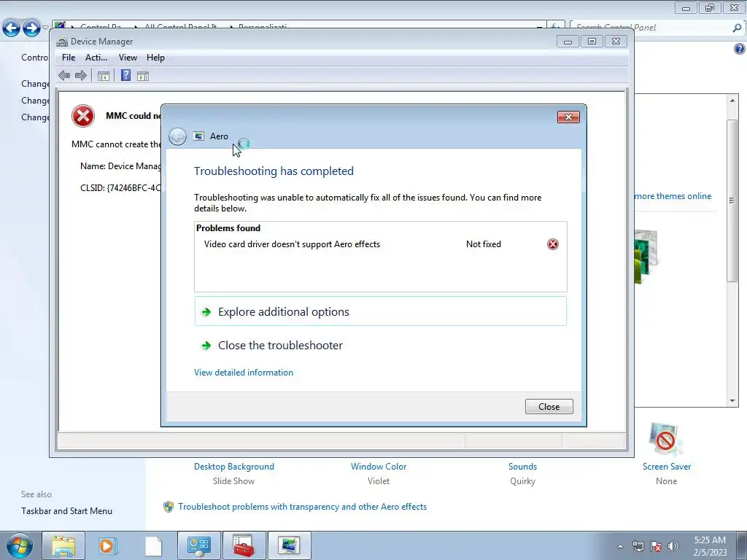Click the Back arrow in Aero troubleshooter
The width and height of the screenshot is (747, 560).
[178, 136]
